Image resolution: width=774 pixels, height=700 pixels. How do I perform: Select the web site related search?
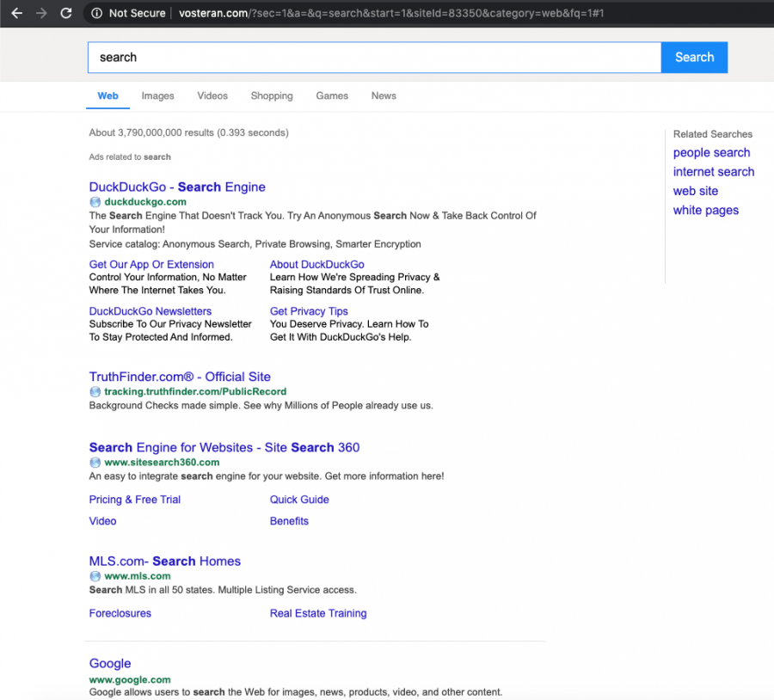coord(696,191)
